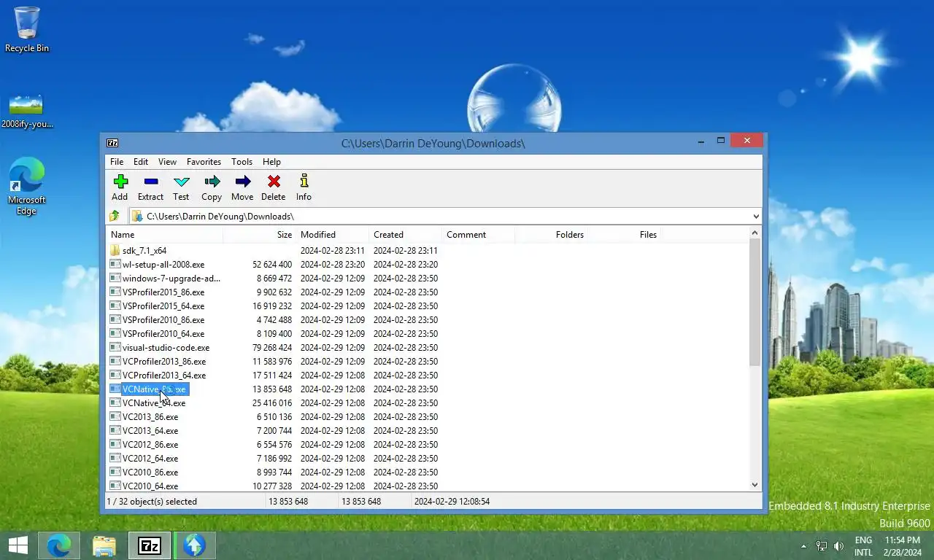Sort by the Size column header

(259, 235)
